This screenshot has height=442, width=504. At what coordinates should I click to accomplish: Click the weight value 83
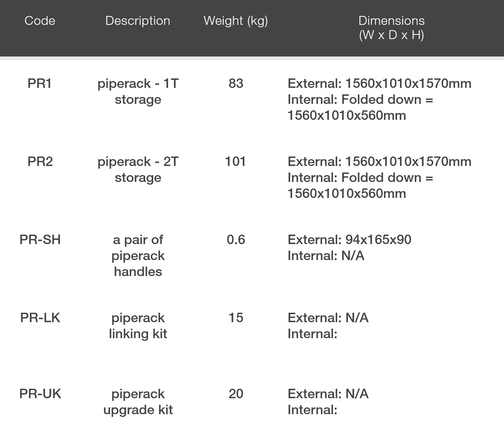pos(236,83)
